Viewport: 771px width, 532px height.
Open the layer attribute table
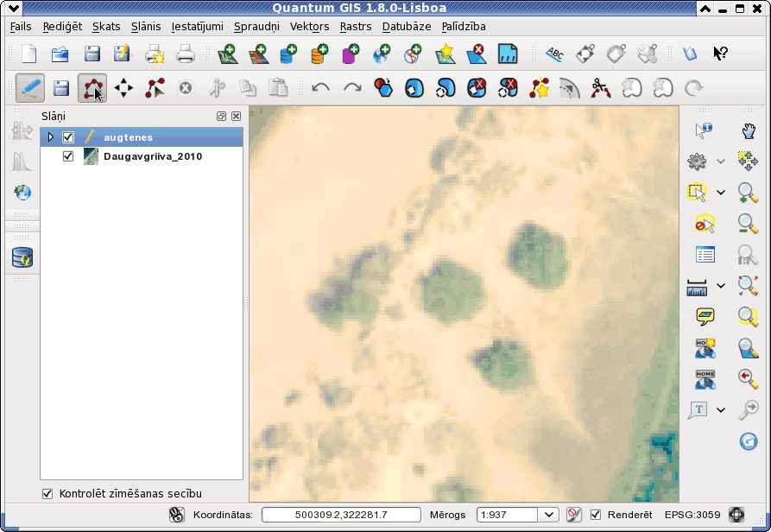click(x=705, y=255)
